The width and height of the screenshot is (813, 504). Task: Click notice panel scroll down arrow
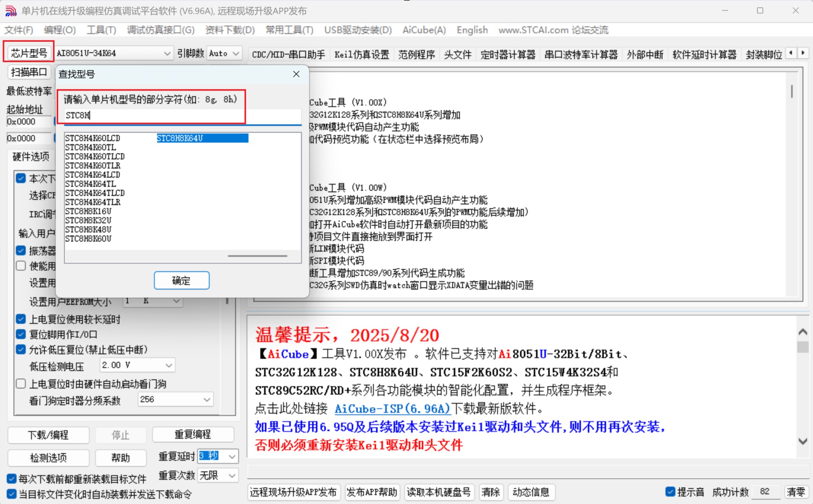(x=803, y=441)
